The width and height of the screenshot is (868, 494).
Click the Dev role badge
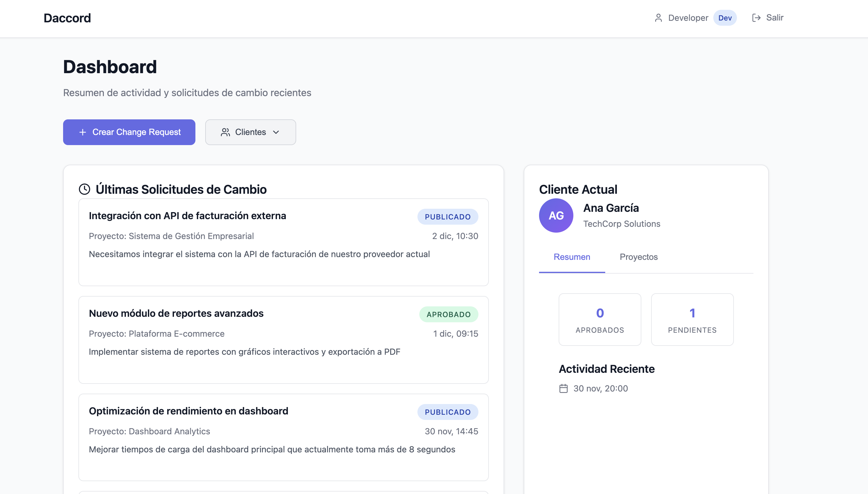tap(725, 18)
